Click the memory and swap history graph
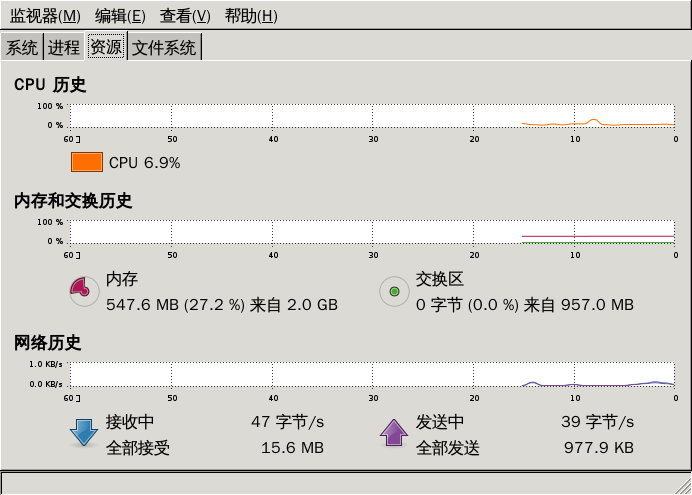The width and height of the screenshot is (692, 495). pyautogui.click(x=372, y=232)
